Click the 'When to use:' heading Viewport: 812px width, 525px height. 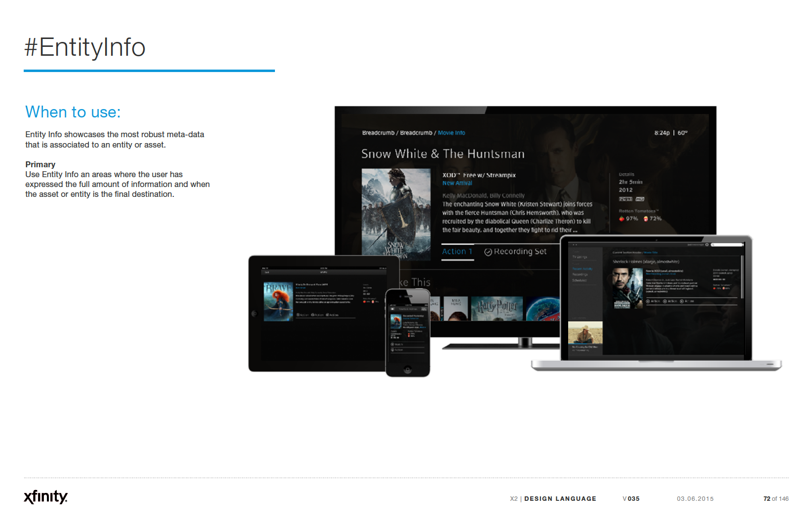coord(73,112)
